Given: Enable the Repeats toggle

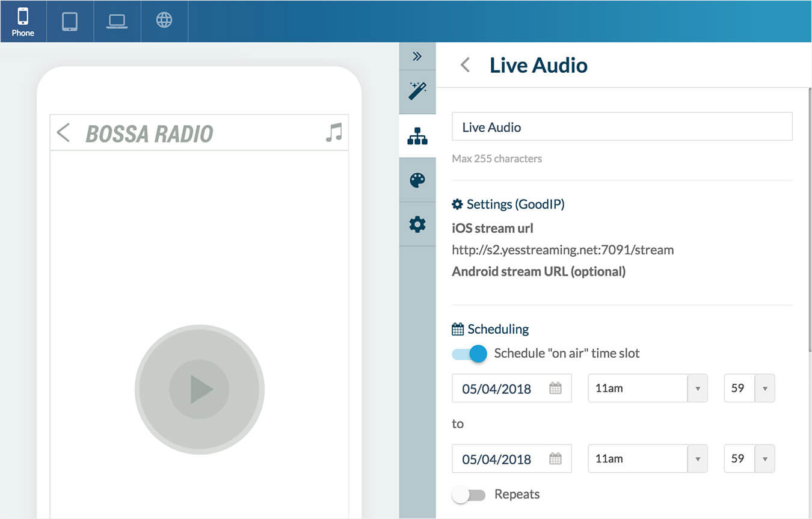Looking at the screenshot, I should [469, 495].
